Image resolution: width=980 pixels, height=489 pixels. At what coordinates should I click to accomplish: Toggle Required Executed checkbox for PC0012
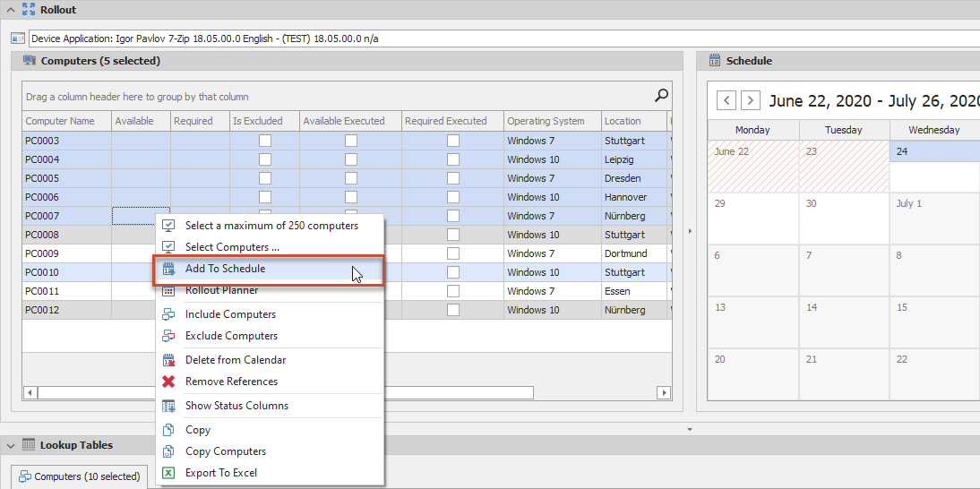click(x=453, y=310)
